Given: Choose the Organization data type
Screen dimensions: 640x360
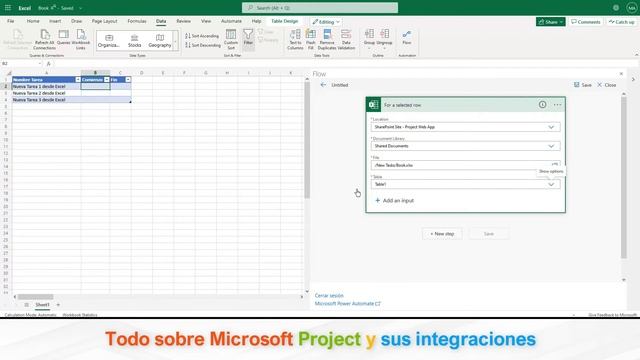Looking at the screenshot, I should tap(109, 41).
